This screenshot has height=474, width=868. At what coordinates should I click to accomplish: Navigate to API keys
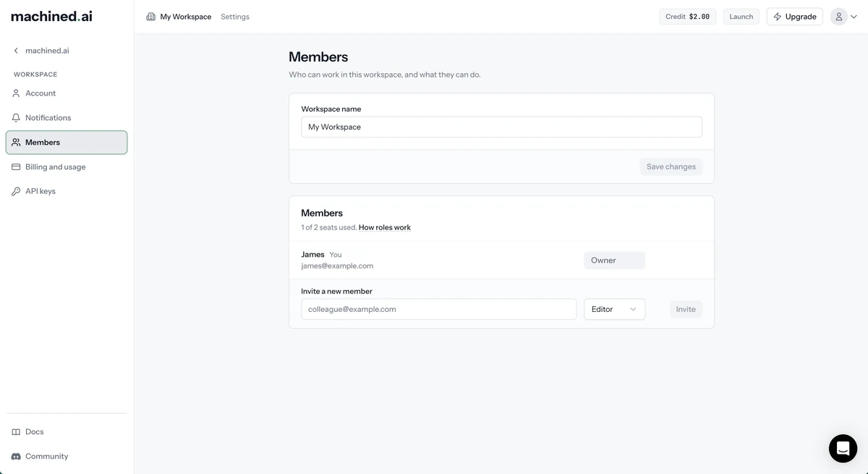(x=67, y=192)
